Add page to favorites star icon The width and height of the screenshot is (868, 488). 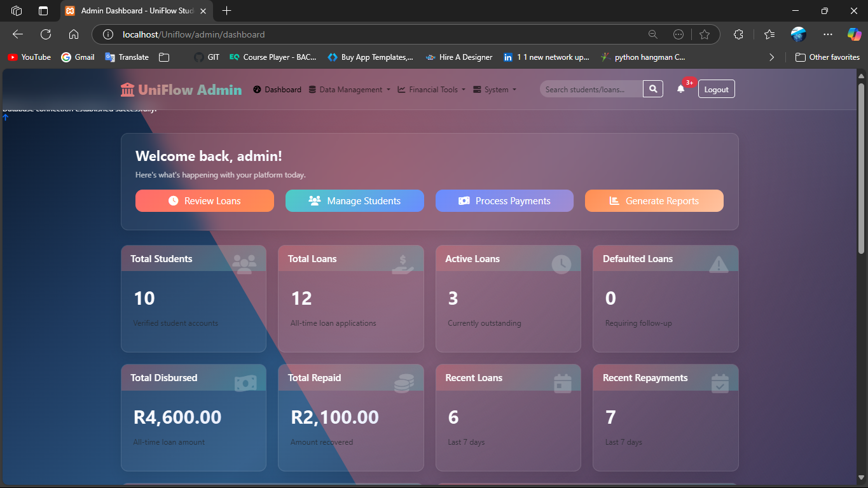(x=704, y=34)
